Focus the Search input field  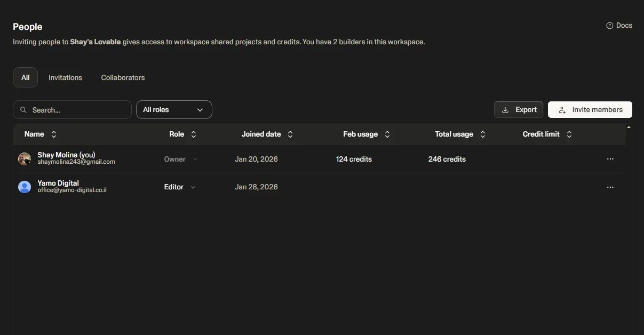pyautogui.click(x=72, y=110)
